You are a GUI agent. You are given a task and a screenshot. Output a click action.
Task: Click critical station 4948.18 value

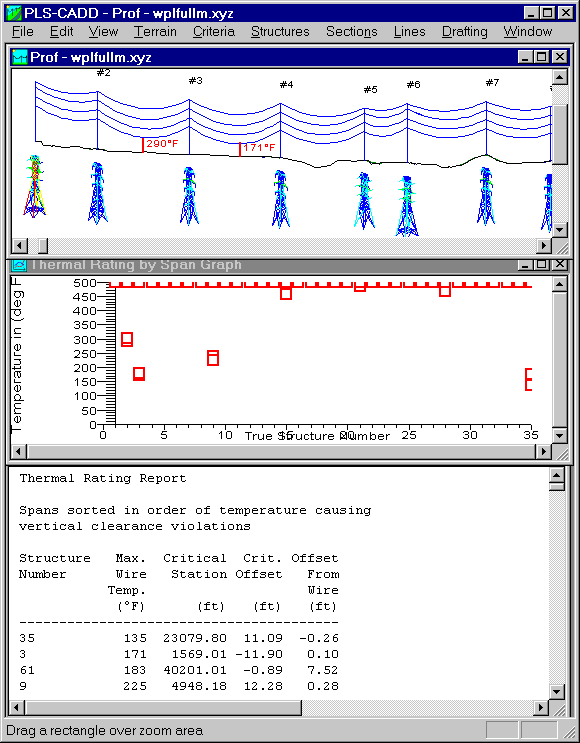[199, 687]
